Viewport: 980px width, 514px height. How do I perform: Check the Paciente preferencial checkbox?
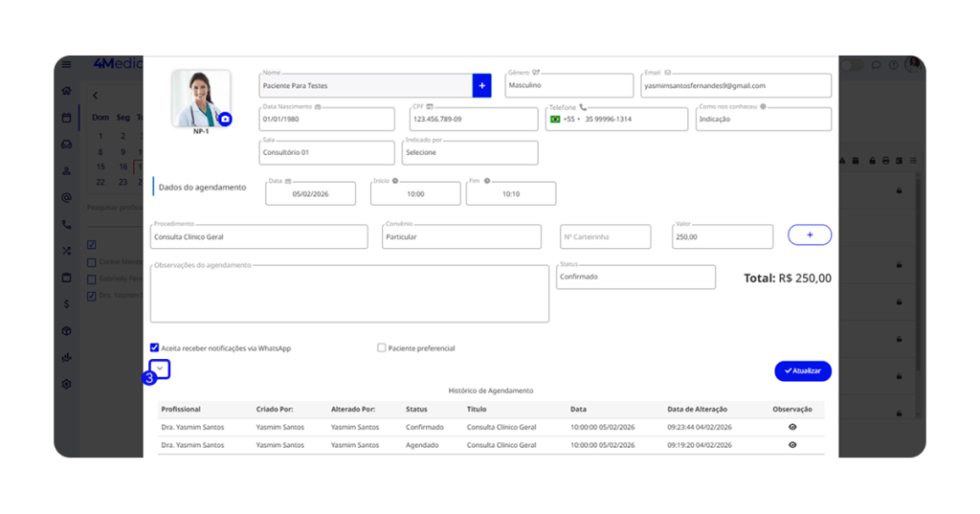[x=382, y=348]
